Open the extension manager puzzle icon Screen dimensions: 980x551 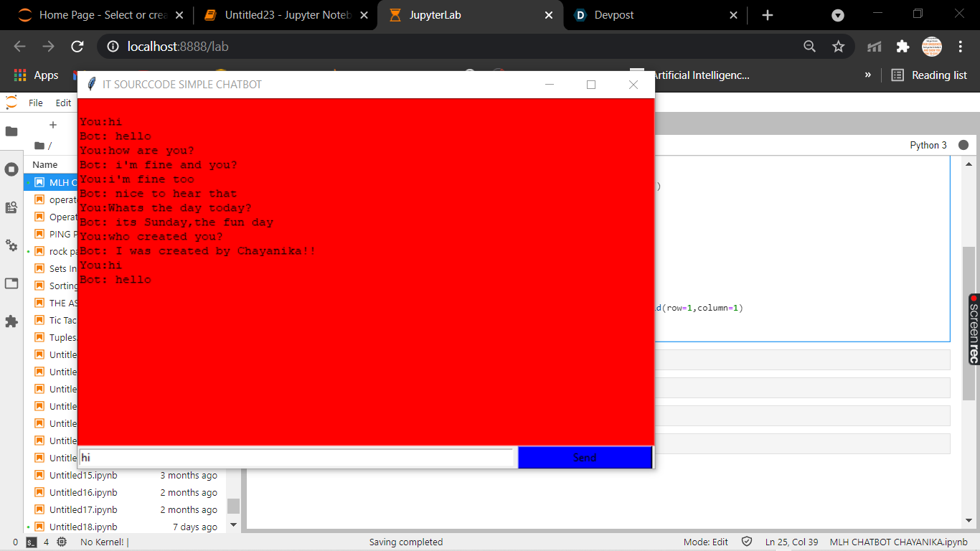(11, 321)
